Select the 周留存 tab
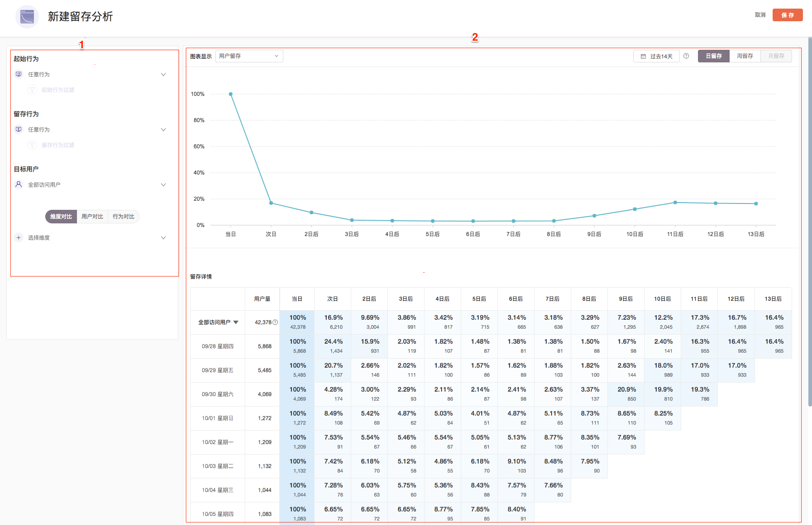 point(745,56)
